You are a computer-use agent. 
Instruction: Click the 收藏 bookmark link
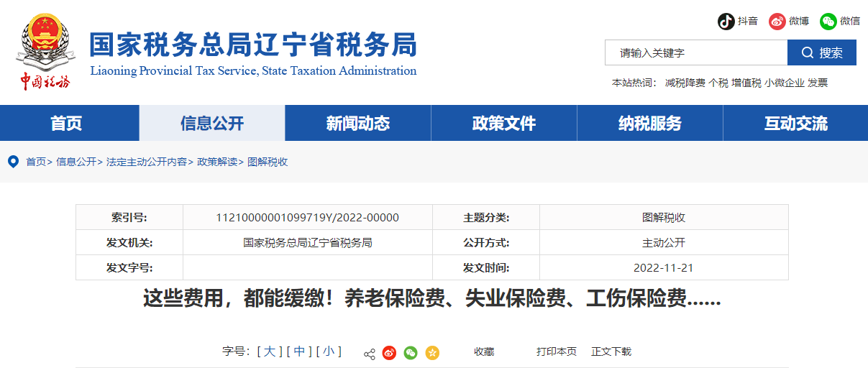click(x=484, y=351)
